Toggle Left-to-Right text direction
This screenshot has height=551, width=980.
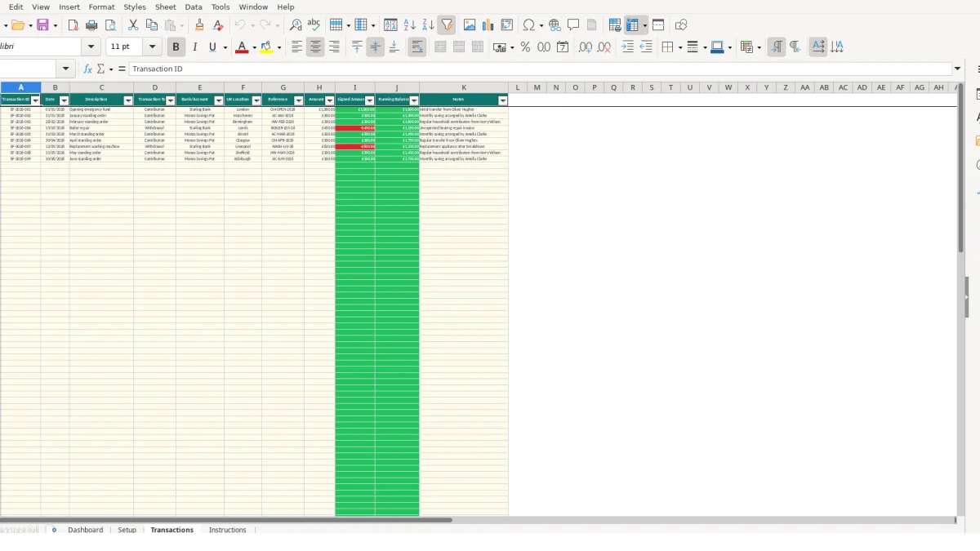tap(777, 47)
